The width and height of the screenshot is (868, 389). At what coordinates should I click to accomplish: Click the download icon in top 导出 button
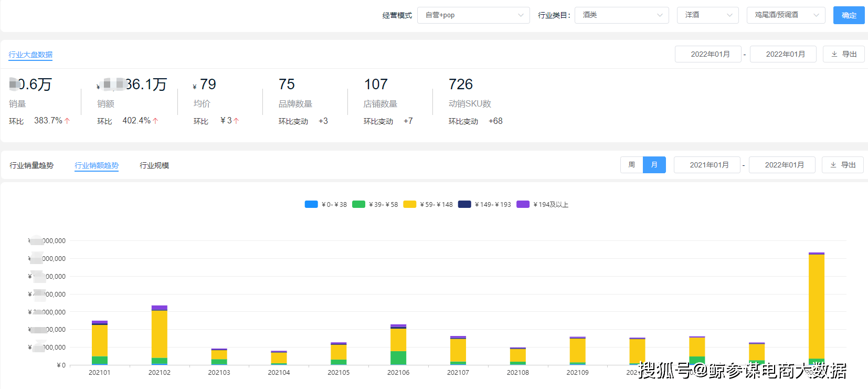point(834,54)
